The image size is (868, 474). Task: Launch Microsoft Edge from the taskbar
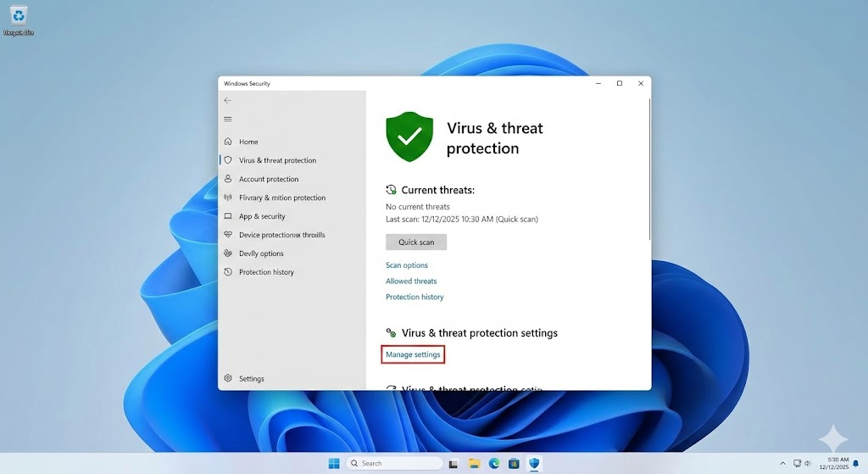pyautogui.click(x=494, y=464)
